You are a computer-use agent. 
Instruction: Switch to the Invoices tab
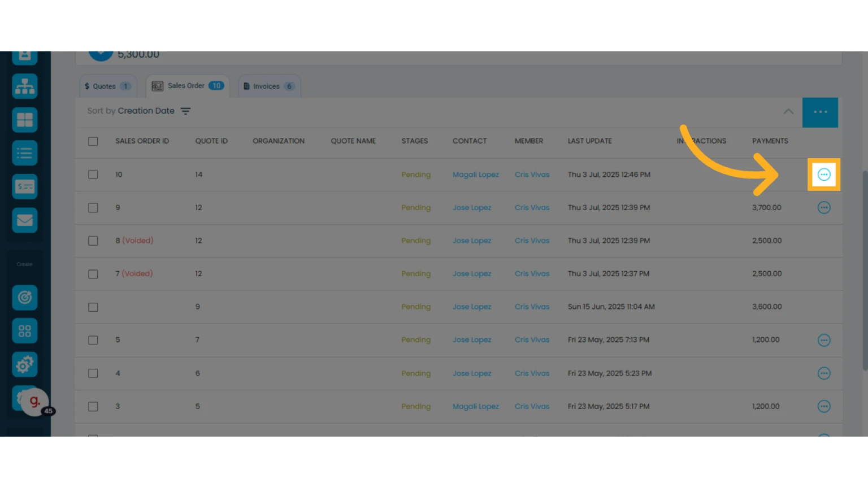(269, 86)
